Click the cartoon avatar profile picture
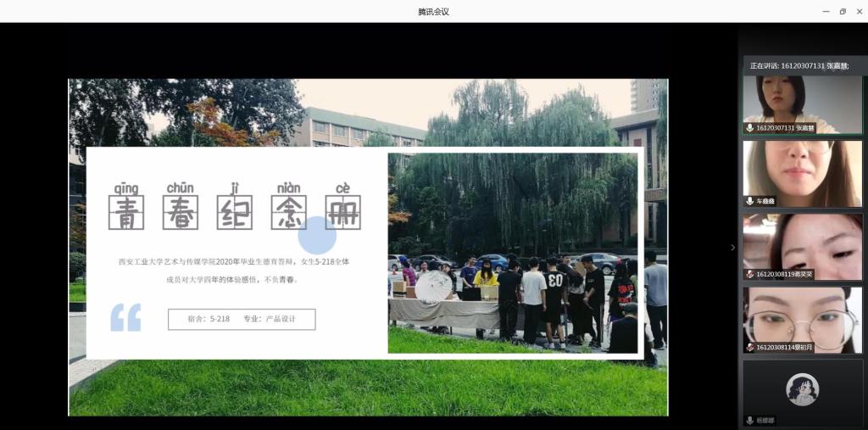Viewport: 868px width, 430px height. [802, 389]
